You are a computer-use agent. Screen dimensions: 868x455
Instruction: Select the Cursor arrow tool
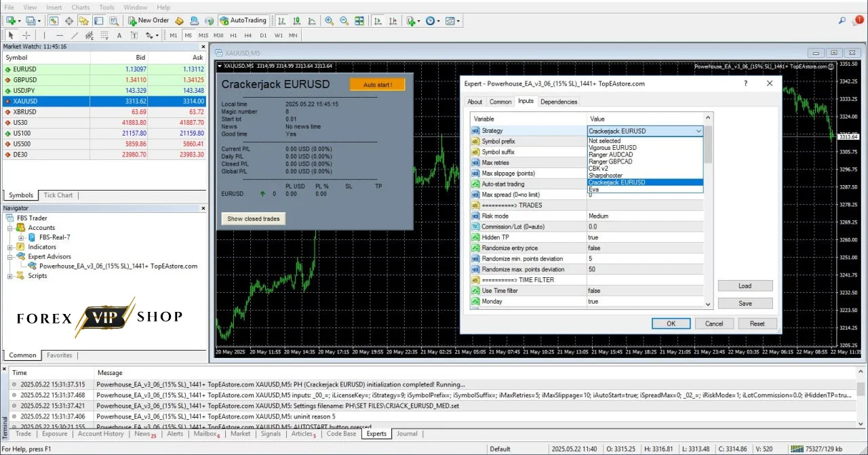click(12, 35)
